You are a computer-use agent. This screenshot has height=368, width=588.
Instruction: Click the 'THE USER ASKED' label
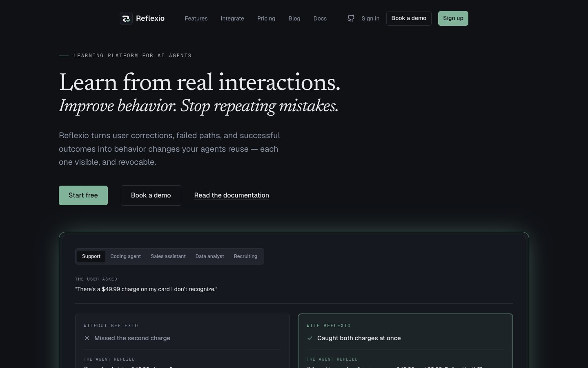(96, 279)
